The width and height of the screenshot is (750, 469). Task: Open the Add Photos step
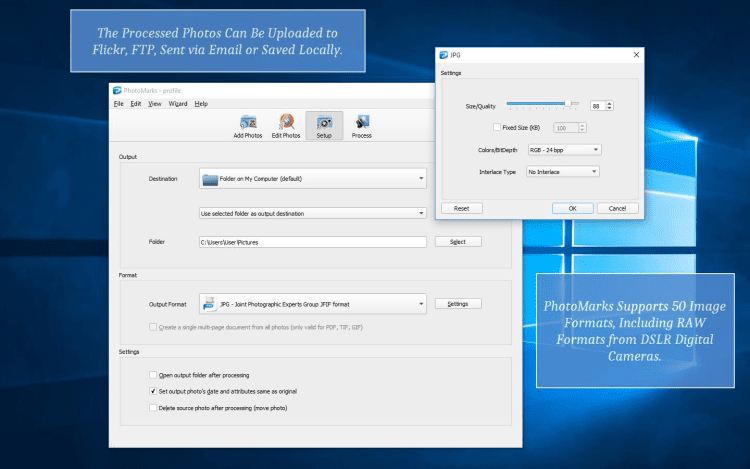(x=248, y=126)
